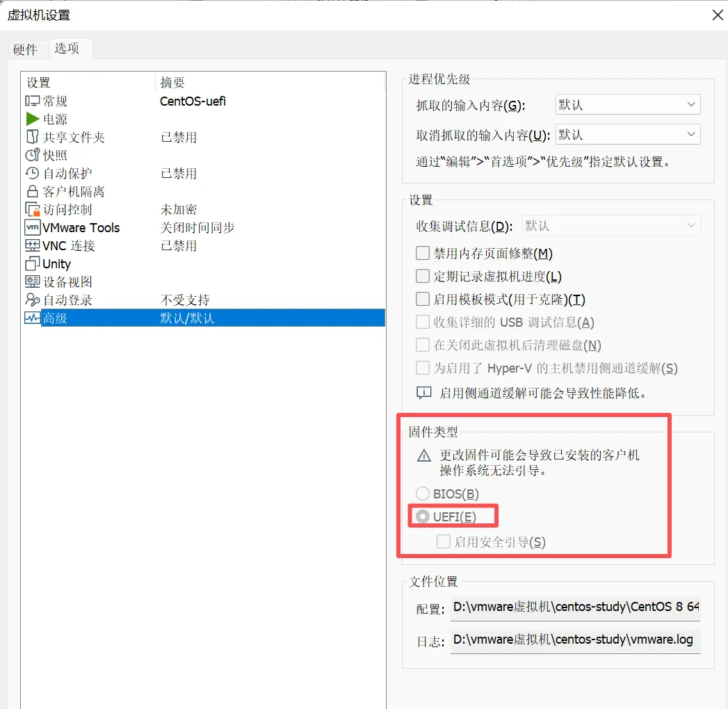Select the 常规 settings row
The image size is (728, 709).
tap(204, 101)
